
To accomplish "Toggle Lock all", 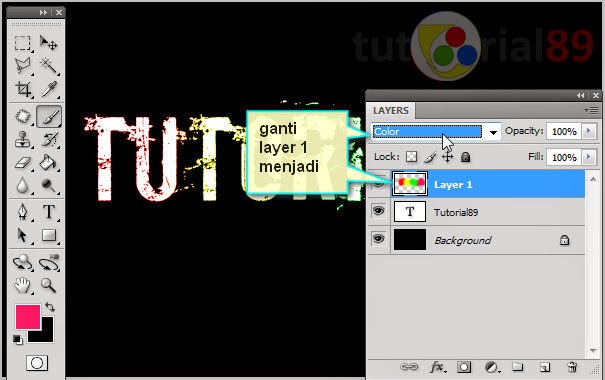I will [x=466, y=157].
